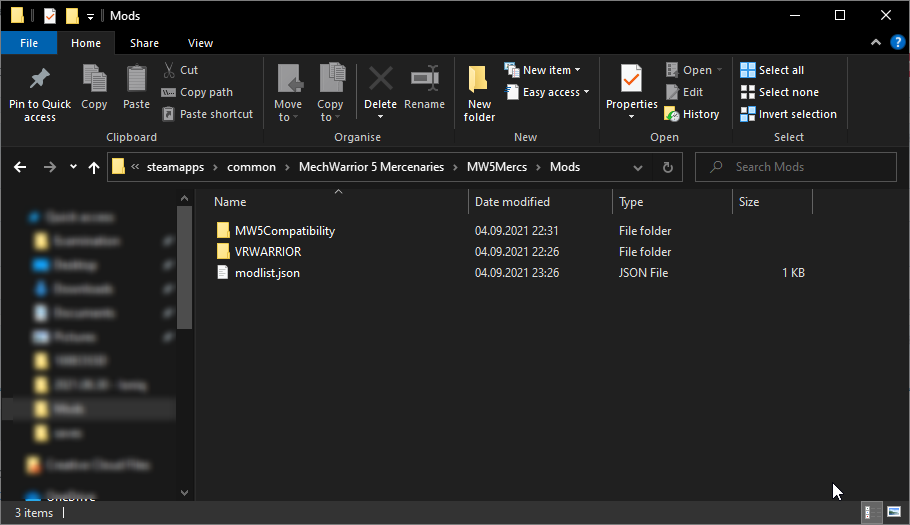Screen dimensions: 910x525
Task: Open file History
Action: pos(692,114)
